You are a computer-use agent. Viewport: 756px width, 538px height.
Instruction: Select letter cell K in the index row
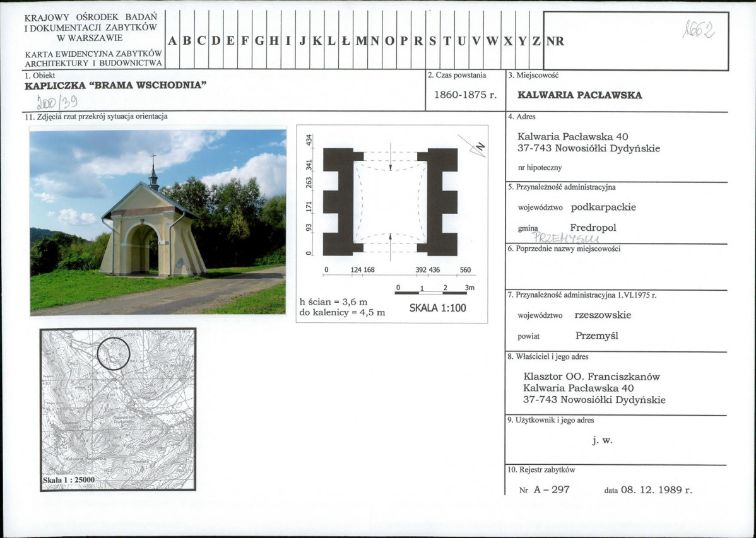[317, 42]
